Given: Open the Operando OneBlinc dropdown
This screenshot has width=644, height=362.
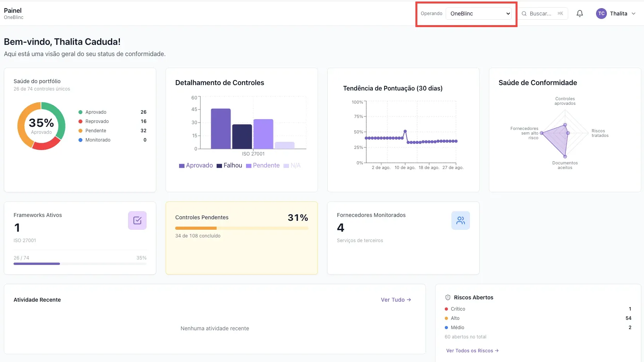Looking at the screenshot, I should coord(479,14).
